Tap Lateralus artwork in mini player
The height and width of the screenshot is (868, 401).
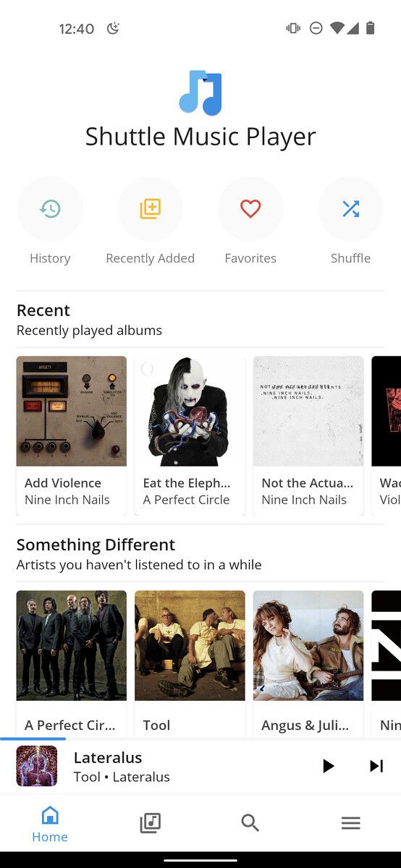[x=37, y=766]
